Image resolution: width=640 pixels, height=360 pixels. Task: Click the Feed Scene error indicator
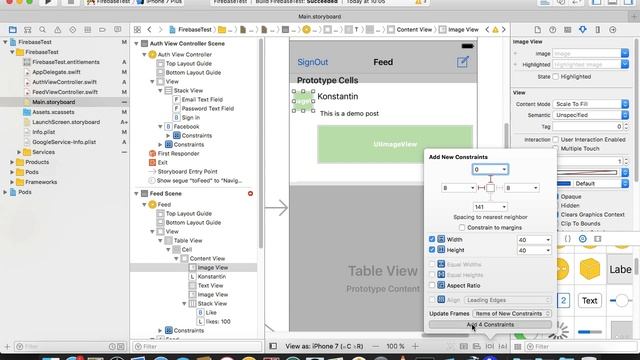coord(250,193)
